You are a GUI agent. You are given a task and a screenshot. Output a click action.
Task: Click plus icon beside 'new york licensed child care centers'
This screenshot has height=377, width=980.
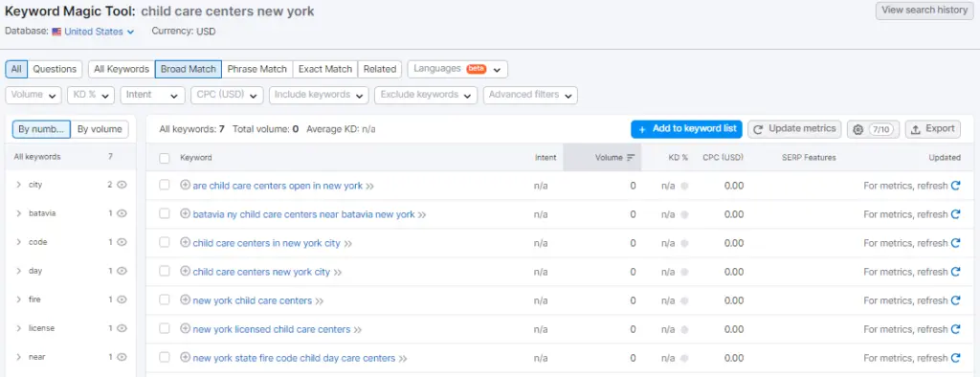click(x=185, y=329)
